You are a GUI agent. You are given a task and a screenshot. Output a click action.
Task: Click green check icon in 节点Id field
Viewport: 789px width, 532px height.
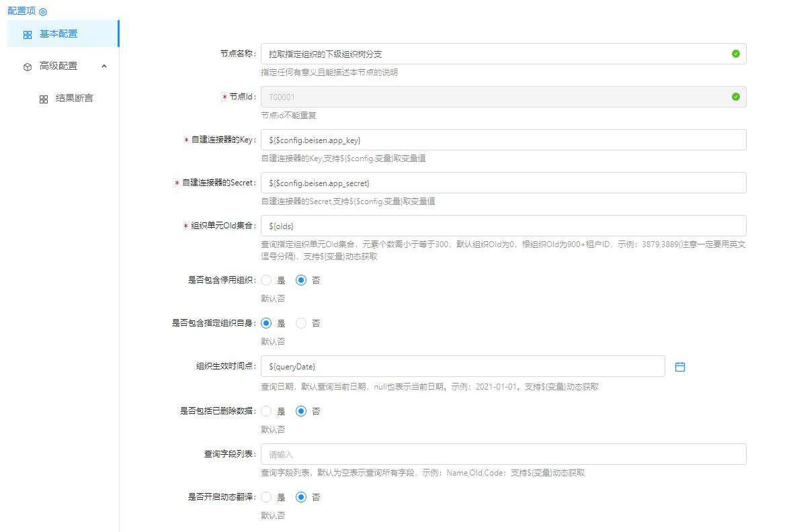pos(735,97)
